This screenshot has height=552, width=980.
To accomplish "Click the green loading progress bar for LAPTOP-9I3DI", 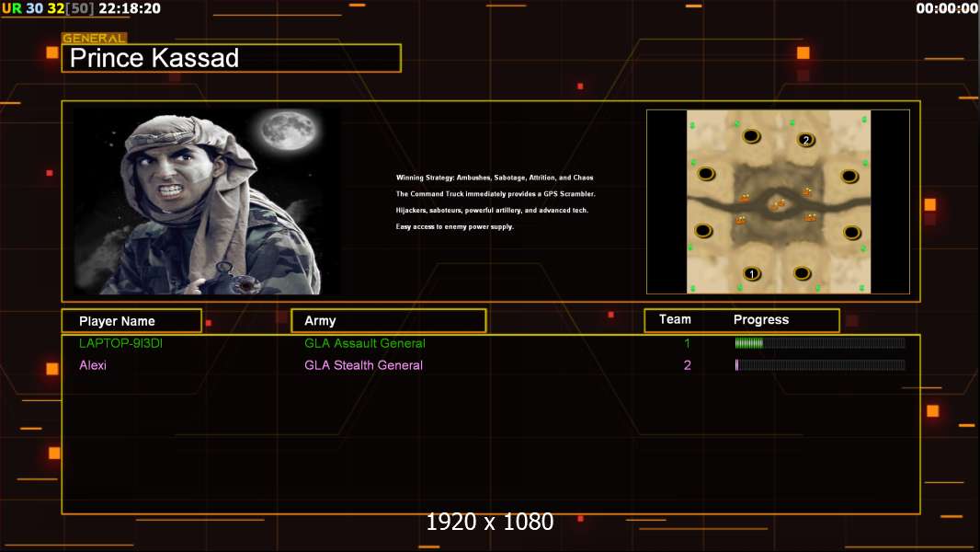I will 820,342.
